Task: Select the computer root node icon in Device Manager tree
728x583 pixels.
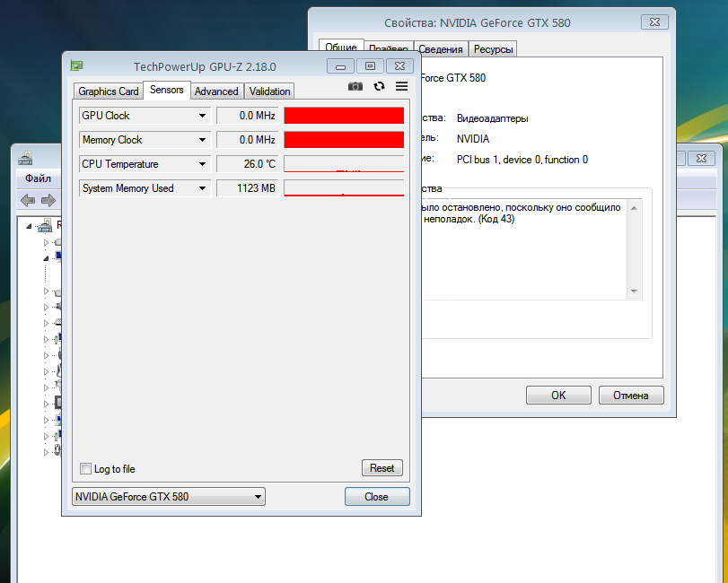Action: point(45,225)
